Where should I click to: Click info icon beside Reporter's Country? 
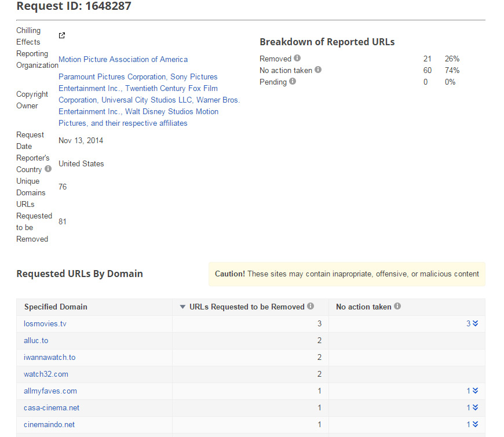point(48,169)
